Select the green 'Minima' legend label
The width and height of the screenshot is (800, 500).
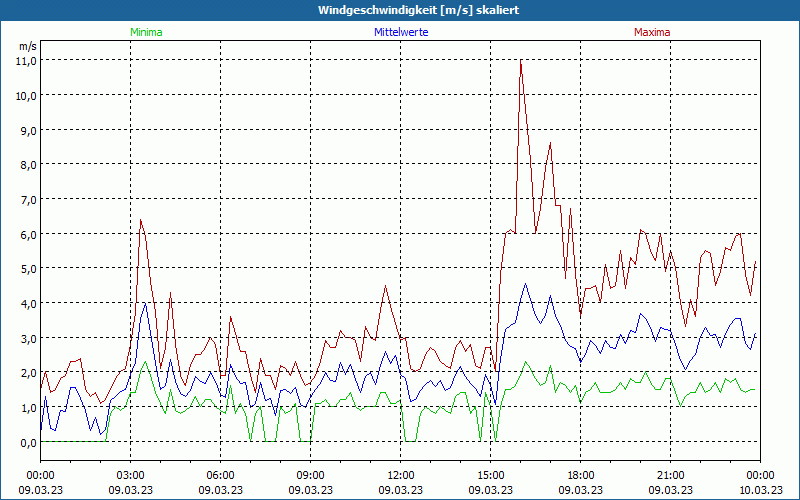[145, 32]
